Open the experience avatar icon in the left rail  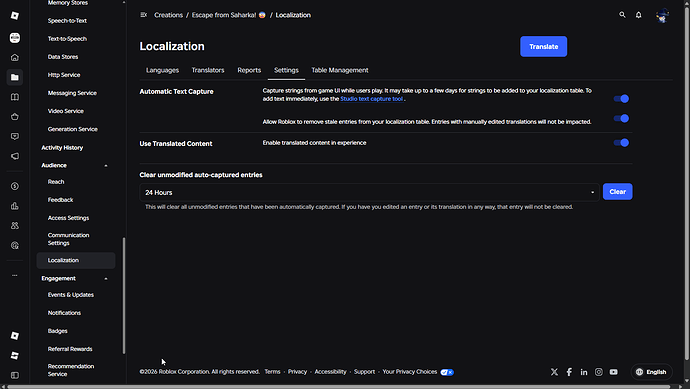(x=15, y=38)
